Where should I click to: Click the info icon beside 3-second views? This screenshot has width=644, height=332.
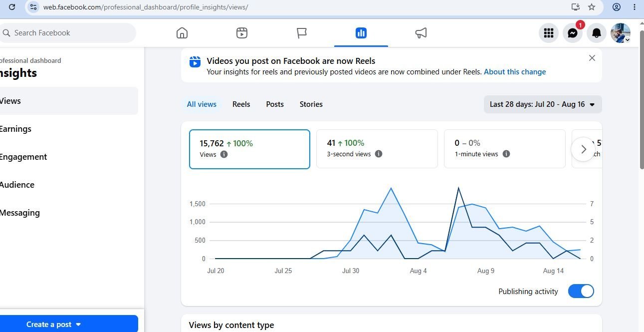379,154
